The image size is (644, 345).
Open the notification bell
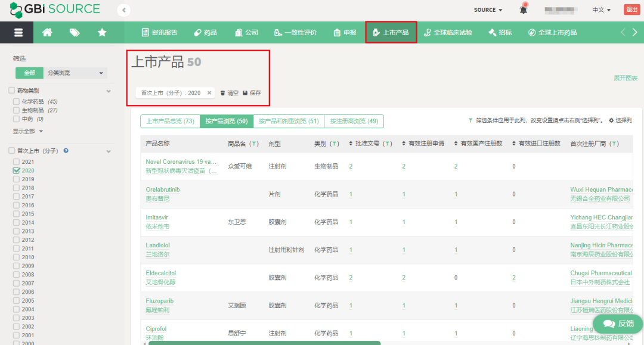coord(524,9)
